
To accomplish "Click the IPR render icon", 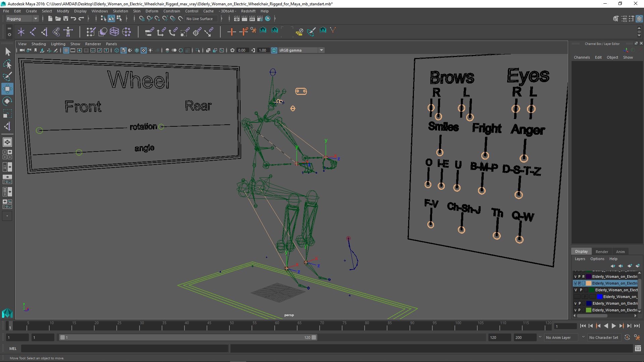I will tap(252, 19).
